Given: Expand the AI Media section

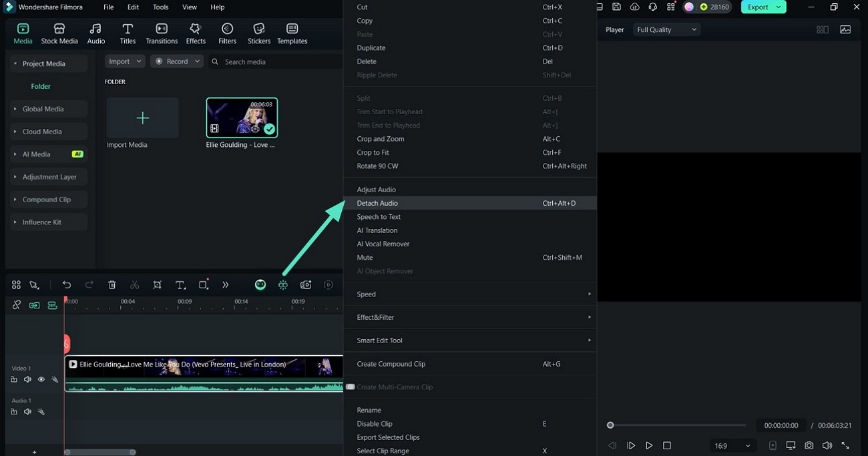Looking at the screenshot, I should [x=49, y=154].
